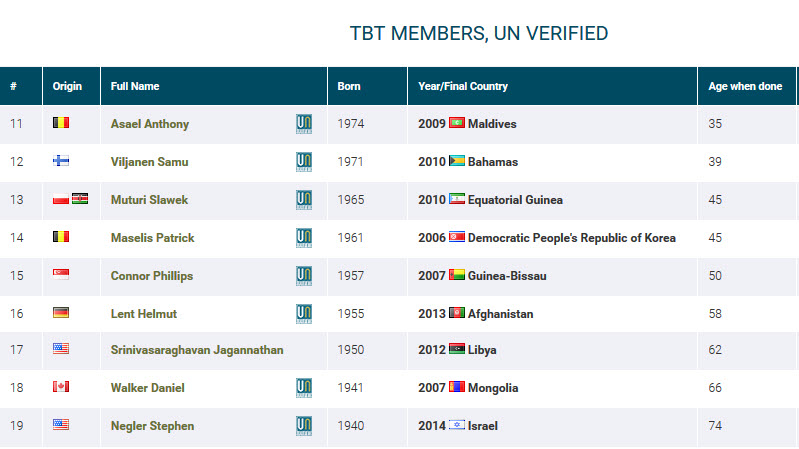The width and height of the screenshot is (799, 449).
Task: Click the German origin flag in row 16
Action: tap(61, 314)
